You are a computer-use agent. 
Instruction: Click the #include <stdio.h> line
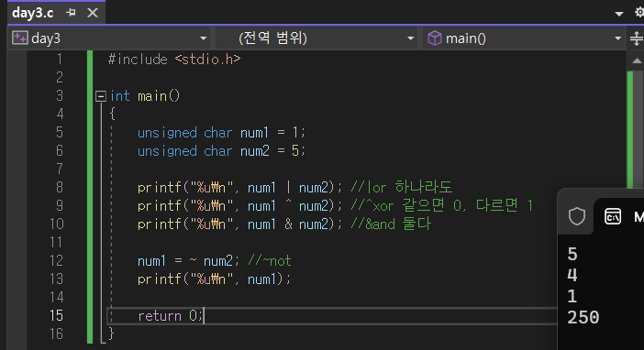click(x=174, y=60)
